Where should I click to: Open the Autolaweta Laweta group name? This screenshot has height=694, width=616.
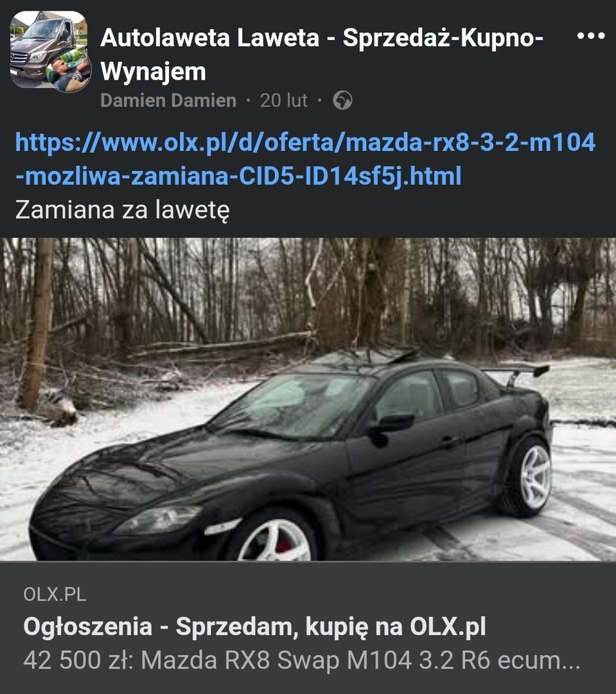[322, 55]
